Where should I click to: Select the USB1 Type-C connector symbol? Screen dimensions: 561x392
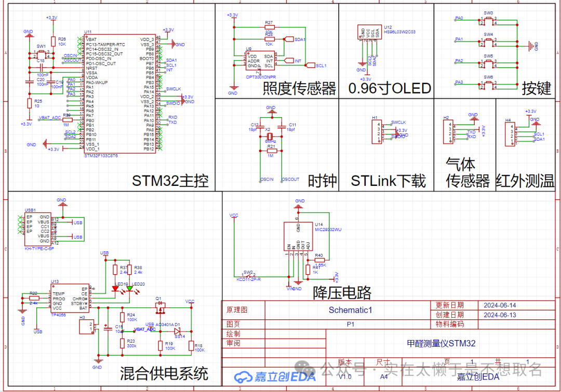point(37,228)
